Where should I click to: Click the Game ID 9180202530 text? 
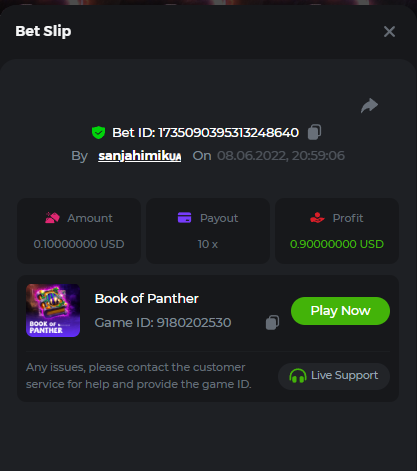pyautogui.click(x=163, y=322)
